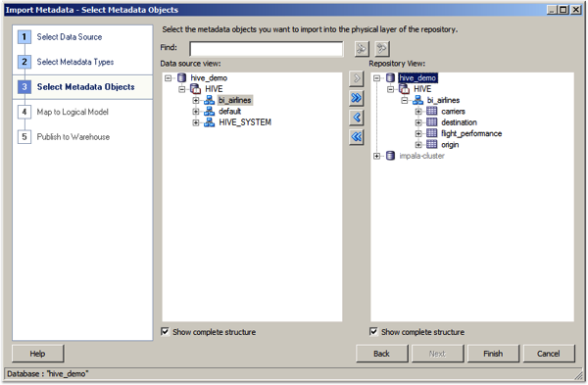Click the Import All double arrow button

pyautogui.click(x=357, y=98)
